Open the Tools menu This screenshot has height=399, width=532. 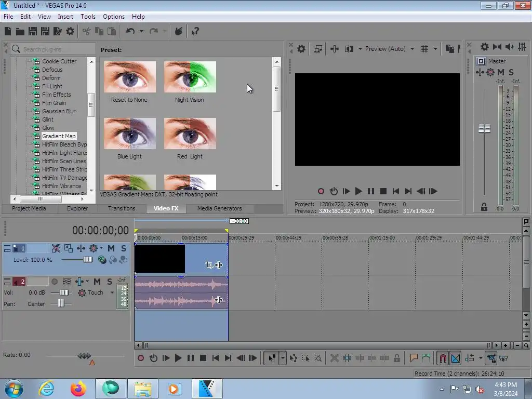[88, 17]
